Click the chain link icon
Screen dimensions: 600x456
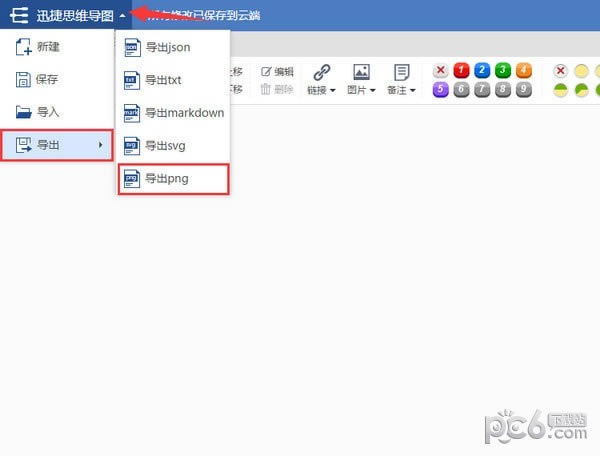[x=322, y=72]
